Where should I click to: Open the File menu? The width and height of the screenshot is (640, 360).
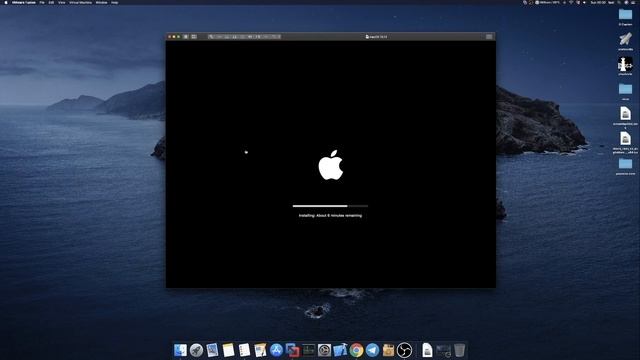pos(42,2)
